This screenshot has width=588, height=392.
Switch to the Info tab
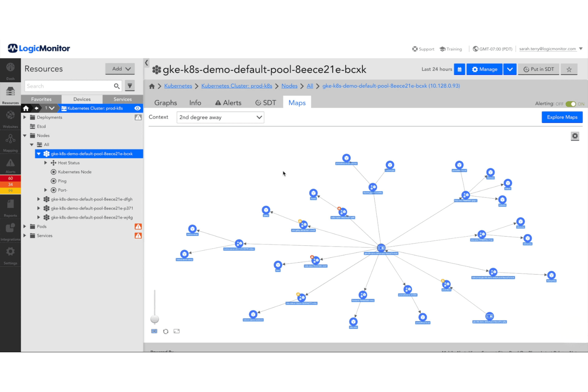click(195, 103)
